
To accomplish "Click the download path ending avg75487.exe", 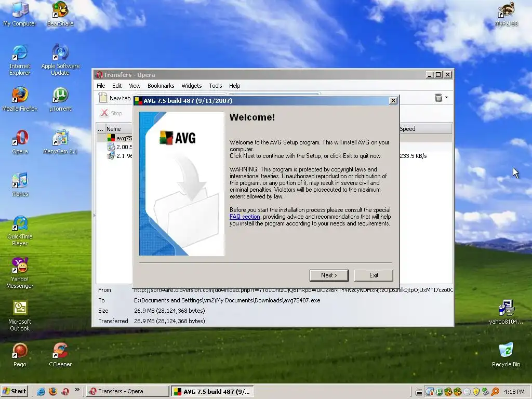I will [x=227, y=300].
